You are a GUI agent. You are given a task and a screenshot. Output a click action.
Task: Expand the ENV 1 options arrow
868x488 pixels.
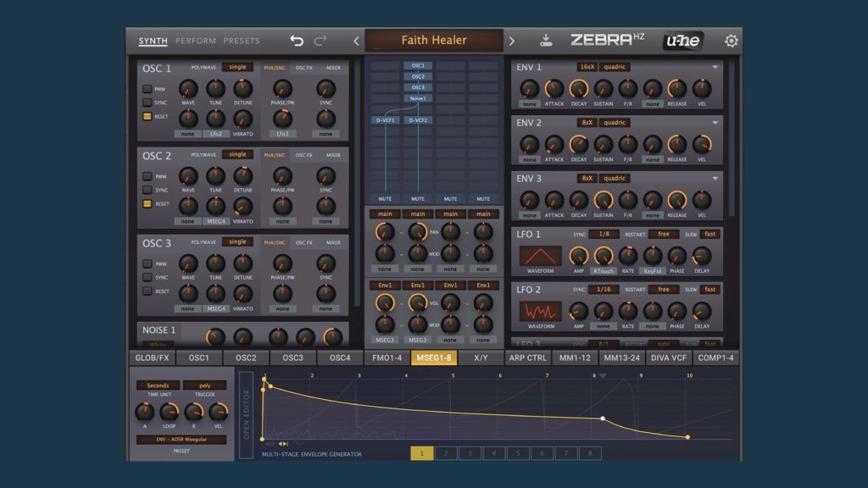tap(715, 67)
